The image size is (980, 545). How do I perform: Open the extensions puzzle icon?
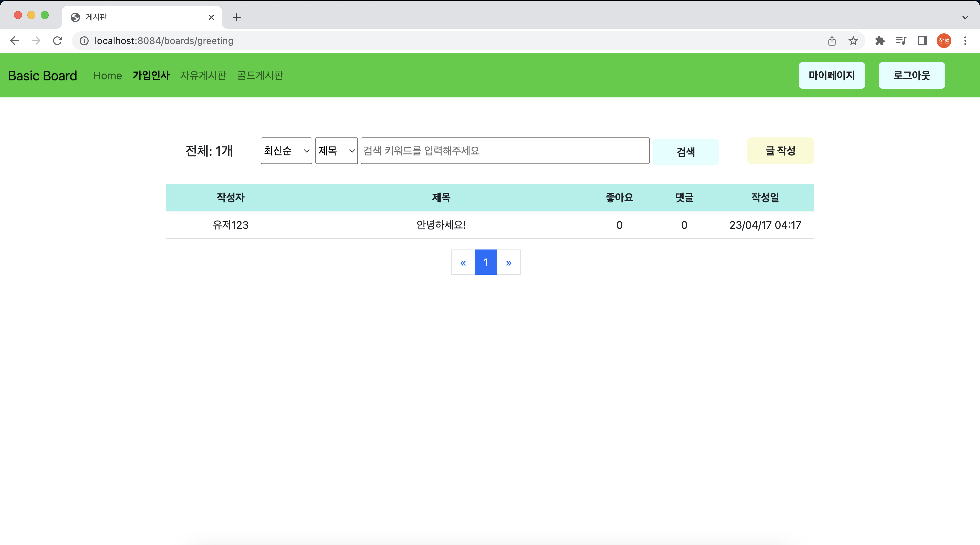click(880, 41)
